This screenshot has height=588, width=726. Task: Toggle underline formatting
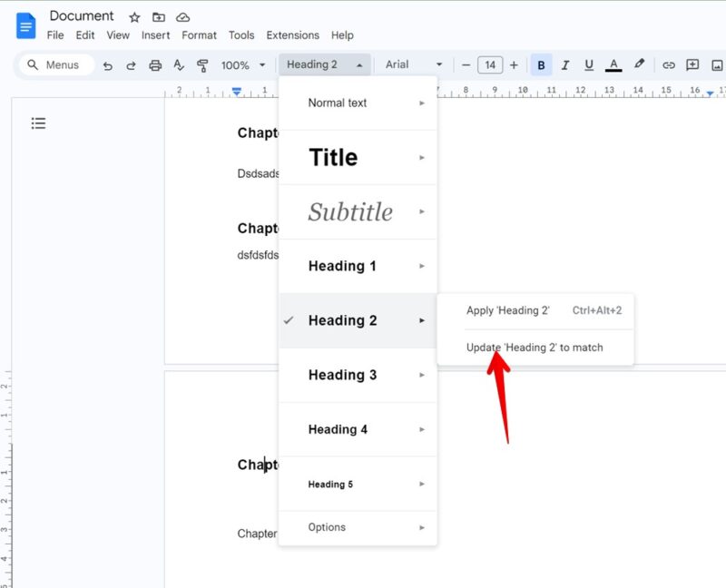click(x=589, y=64)
